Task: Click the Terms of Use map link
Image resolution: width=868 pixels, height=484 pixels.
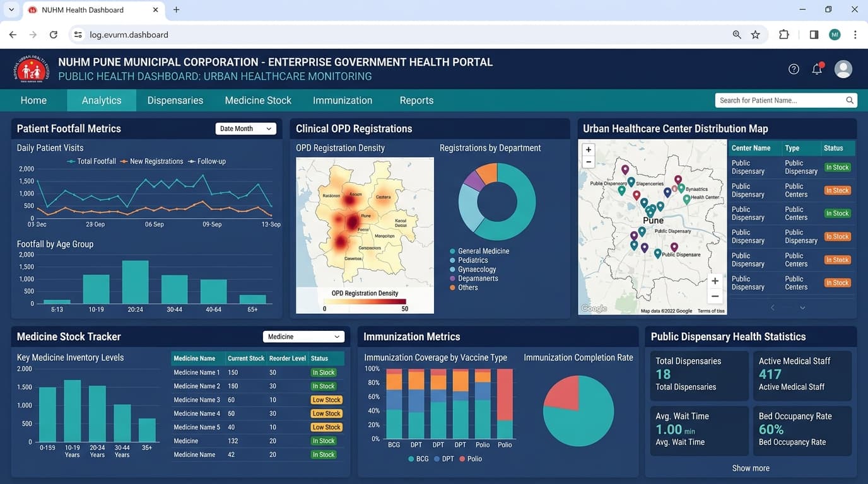Action: click(x=711, y=311)
